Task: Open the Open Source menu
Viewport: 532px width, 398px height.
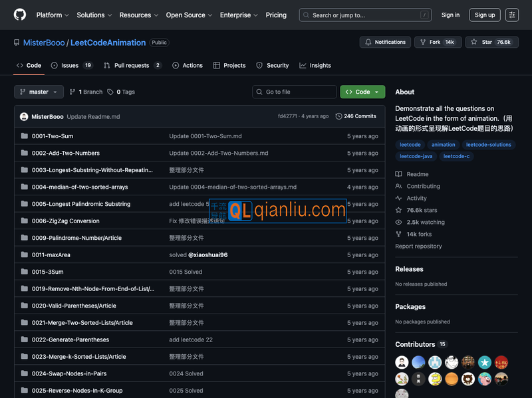Action: tap(189, 15)
